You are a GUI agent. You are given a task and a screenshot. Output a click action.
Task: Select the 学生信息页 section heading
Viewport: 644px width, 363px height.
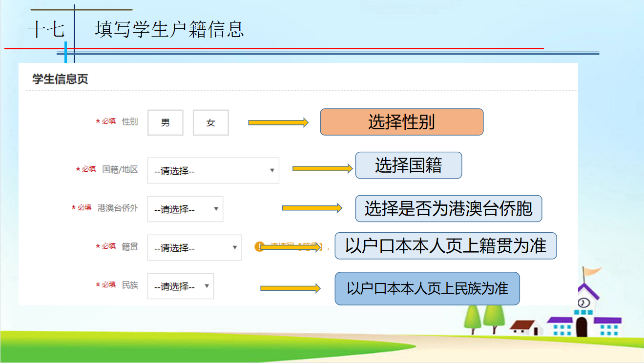tap(60, 79)
